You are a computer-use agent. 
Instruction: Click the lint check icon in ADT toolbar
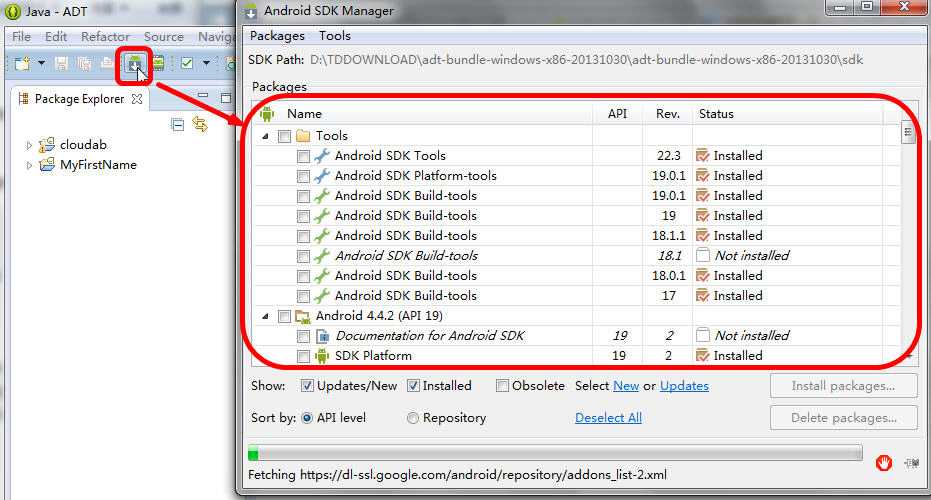187,63
